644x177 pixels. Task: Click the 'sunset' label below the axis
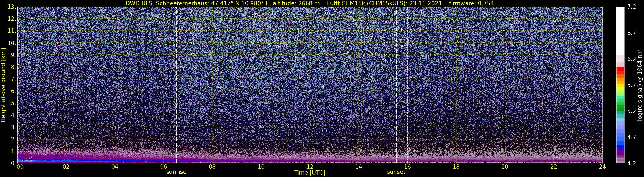click(396, 172)
